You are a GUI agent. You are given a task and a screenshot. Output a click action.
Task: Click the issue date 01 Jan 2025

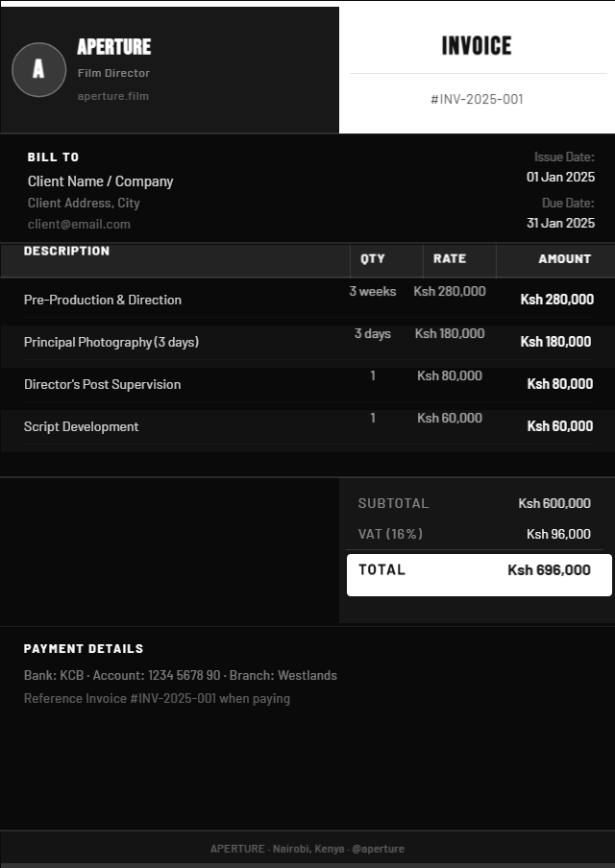point(560,177)
